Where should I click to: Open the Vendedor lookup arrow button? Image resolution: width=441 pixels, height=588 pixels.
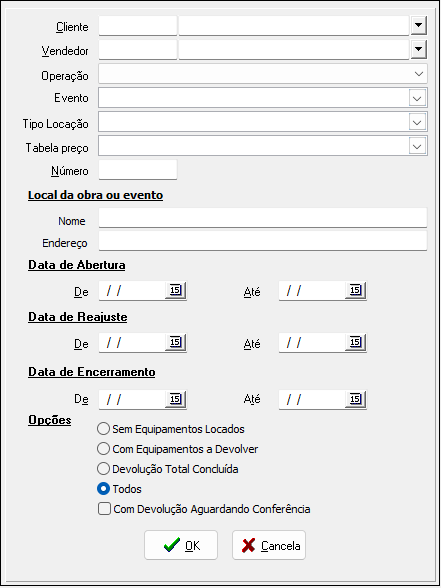point(419,50)
